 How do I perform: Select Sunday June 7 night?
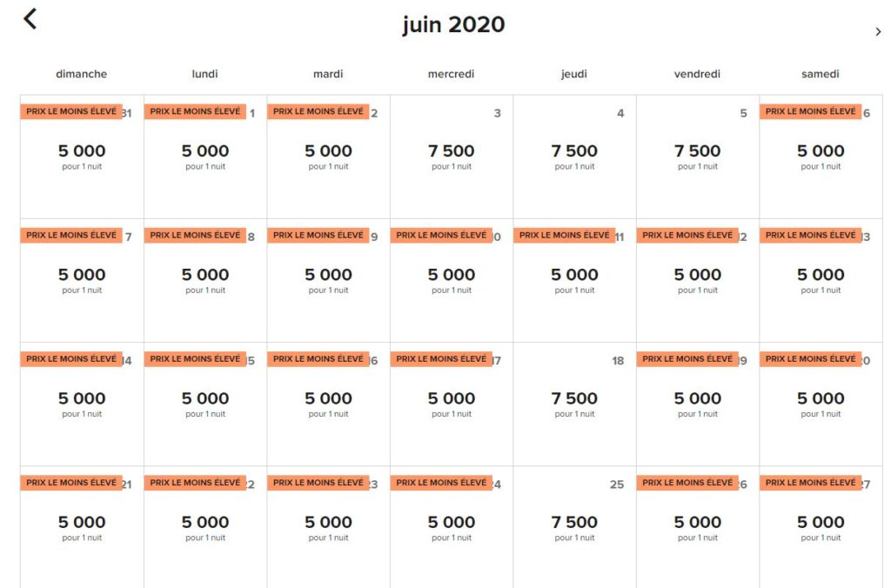(82, 280)
